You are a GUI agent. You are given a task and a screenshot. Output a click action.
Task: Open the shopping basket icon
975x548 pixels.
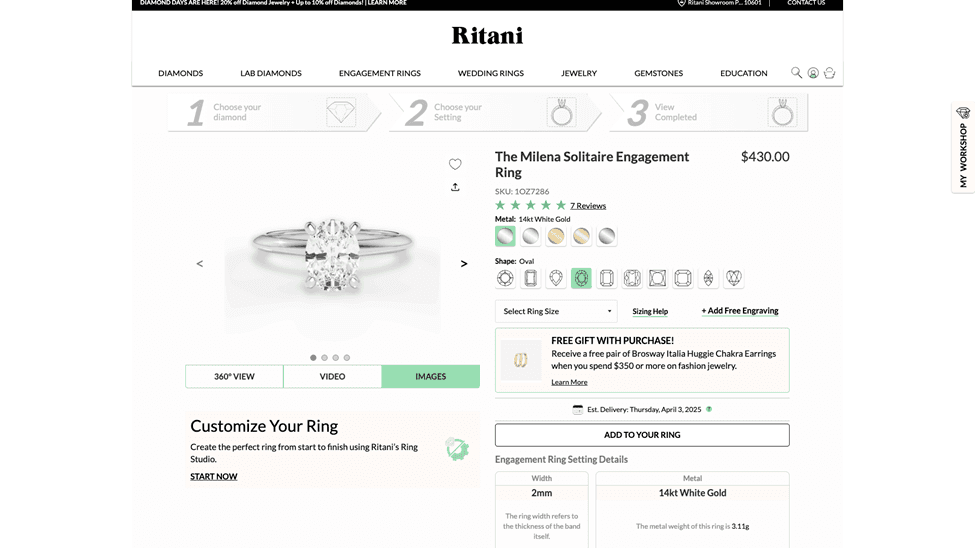coord(829,73)
